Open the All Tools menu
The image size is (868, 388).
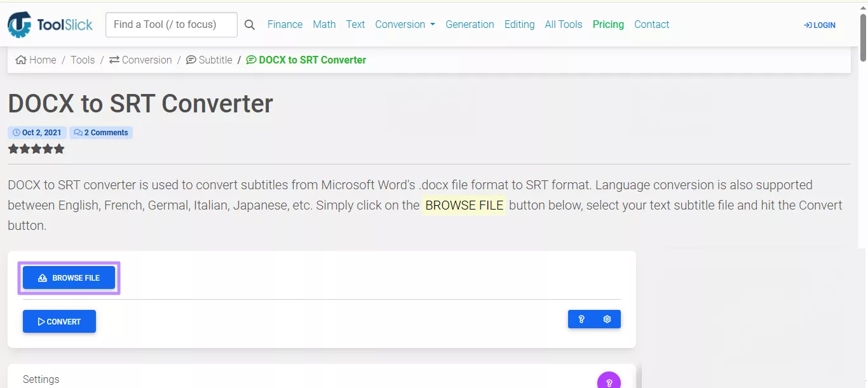563,24
